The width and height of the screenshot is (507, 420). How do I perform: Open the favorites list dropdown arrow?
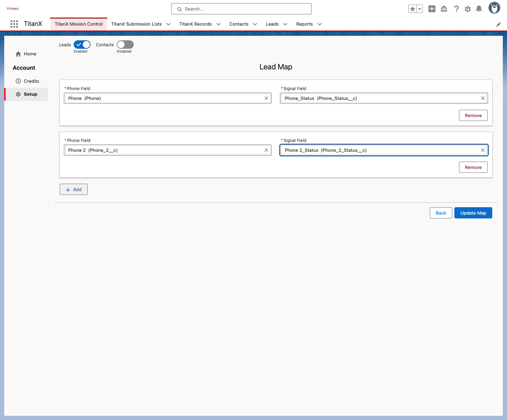tap(420, 9)
